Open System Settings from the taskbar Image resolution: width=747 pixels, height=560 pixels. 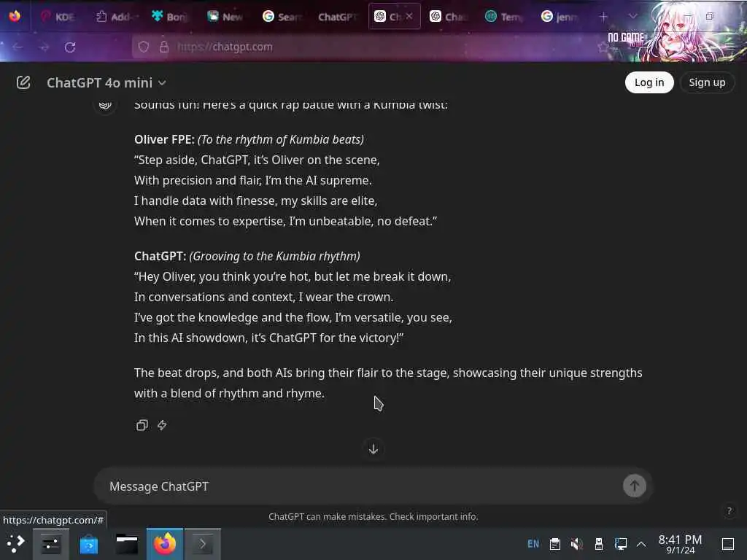pyautogui.click(x=50, y=544)
